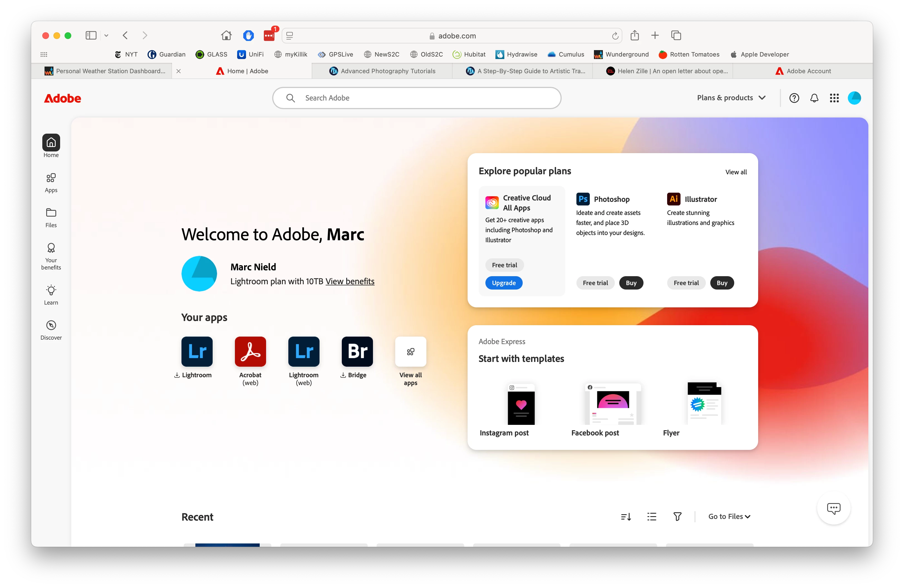Expand Safari sidebar options chevron

[106, 36]
